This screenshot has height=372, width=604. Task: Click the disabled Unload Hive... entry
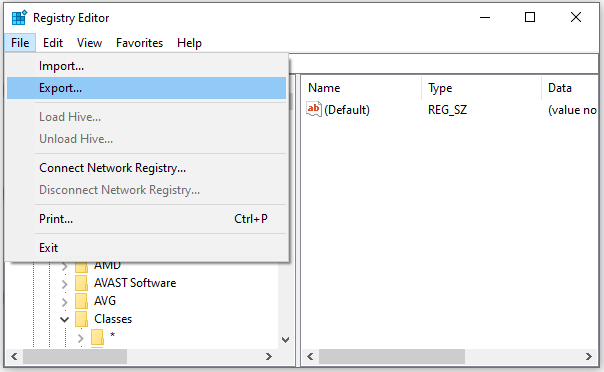tap(146, 139)
